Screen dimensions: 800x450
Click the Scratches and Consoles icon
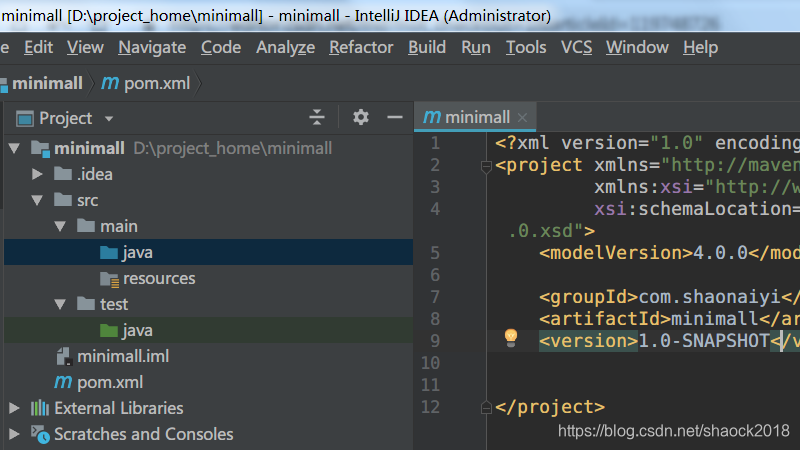pyautogui.click(x=40, y=434)
